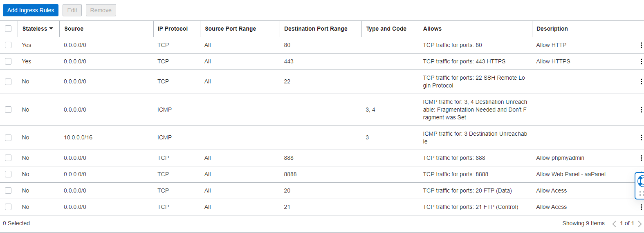Tick the checkbox for port 8888 rule
The width and height of the screenshot is (644, 233).
pos(8,174)
